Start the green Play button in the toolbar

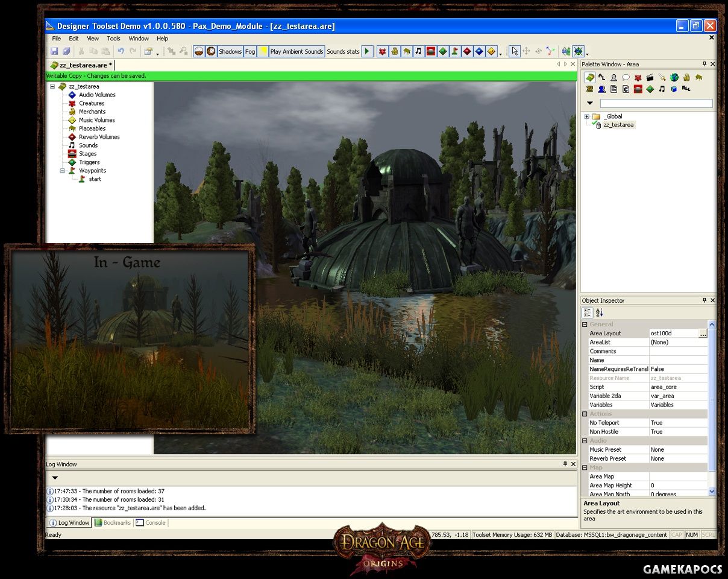[368, 52]
